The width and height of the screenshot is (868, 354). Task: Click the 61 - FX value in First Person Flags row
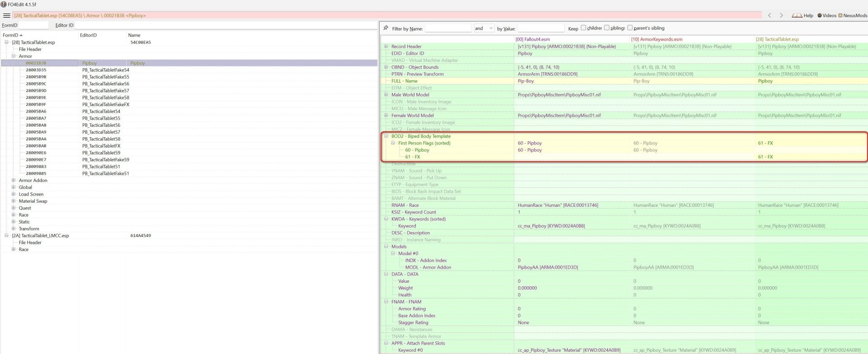pyautogui.click(x=765, y=143)
